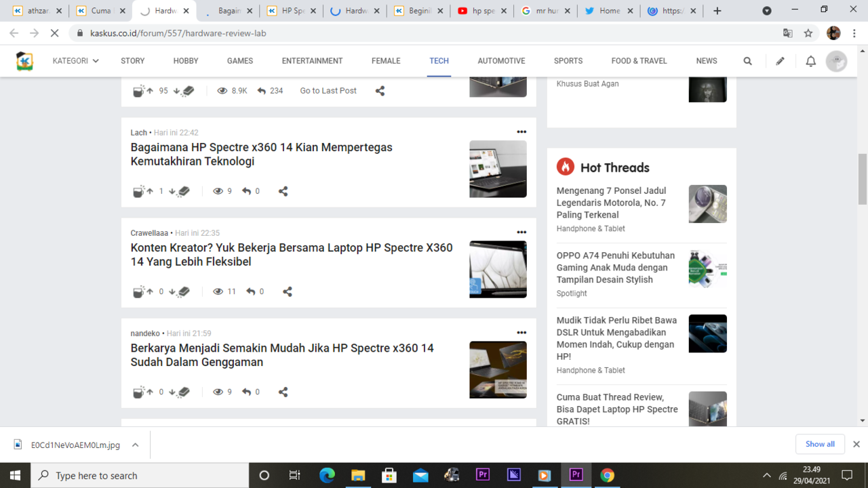Image resolution: width=868 pixels, height=488 pixels.
Task: Open the search magnifier in Kaskus navbar
Action: 747,61
